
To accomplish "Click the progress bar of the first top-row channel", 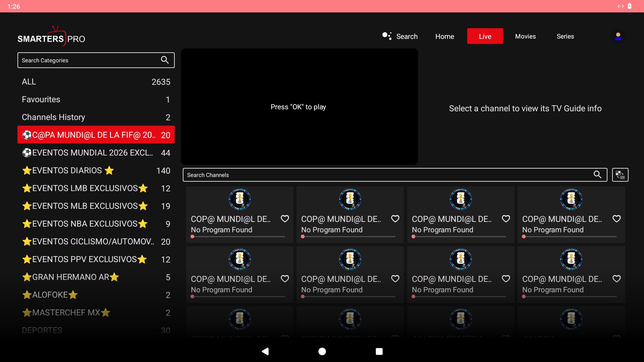I will pos(238,237).
